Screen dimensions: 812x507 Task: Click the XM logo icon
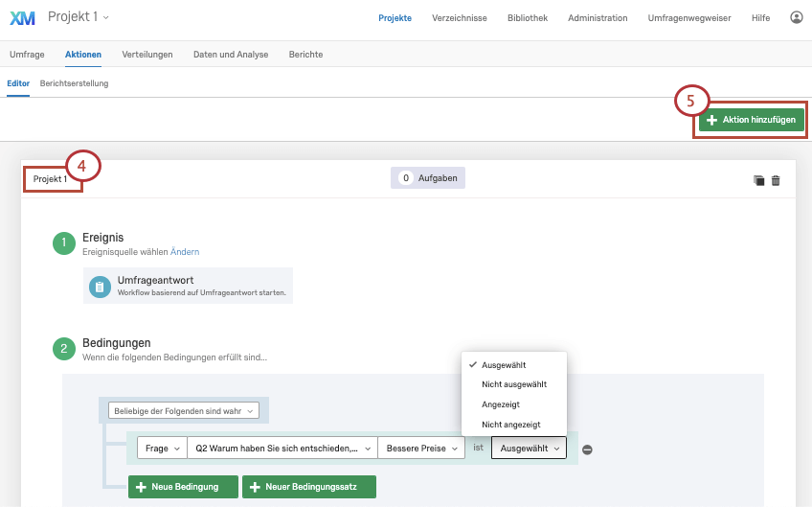[x=22, y=17]
